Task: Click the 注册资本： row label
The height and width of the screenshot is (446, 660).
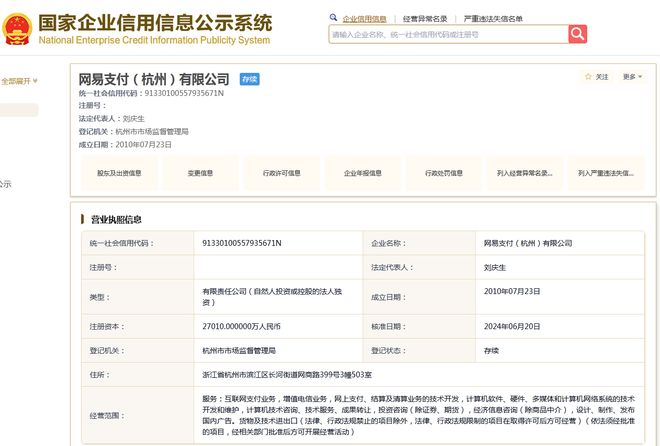Action: point(107,327)
